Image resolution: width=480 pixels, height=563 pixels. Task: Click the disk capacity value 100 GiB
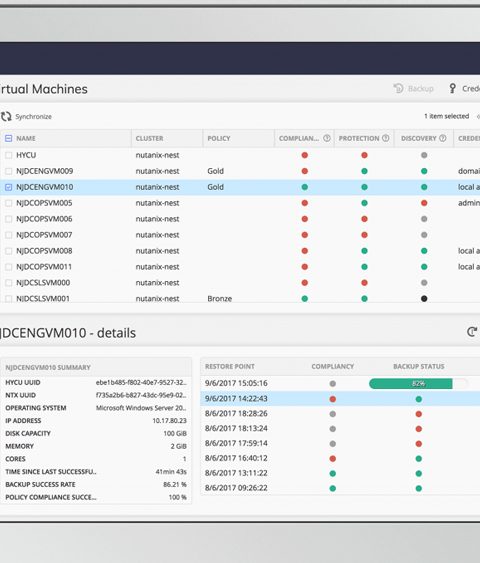pyautogui.click(x=175, y=433)
